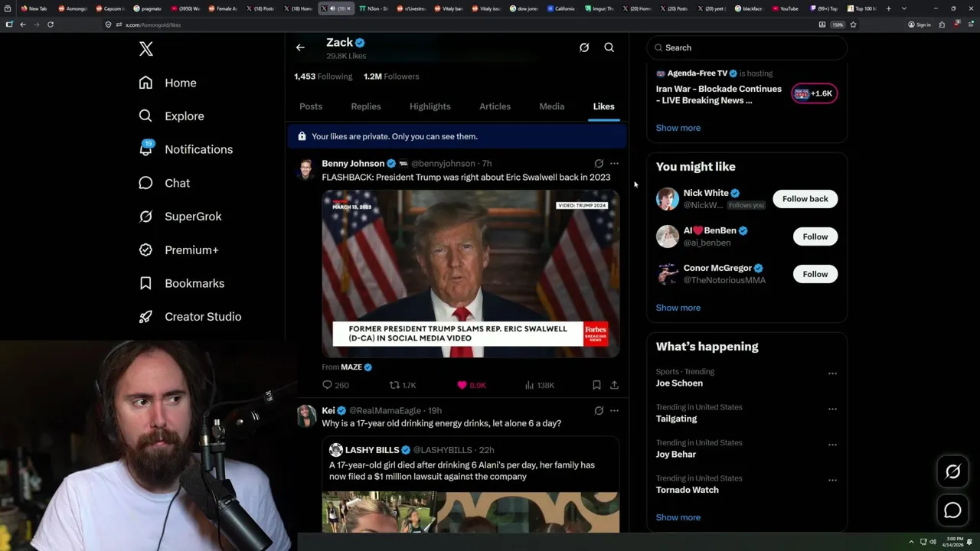Switch to the Highlights tab
Viewport: 980px width, 551px height.
(x=430, y=106)
